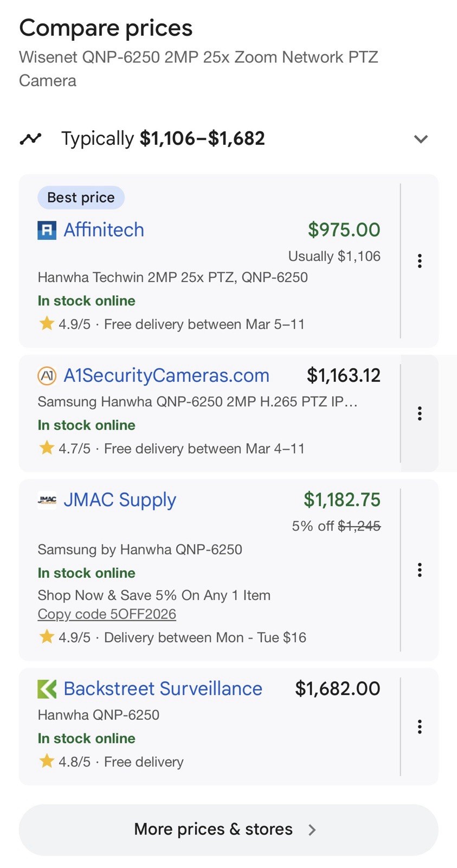Image resolution: width=457 pixels, height=868 pixels.
Task: Open the JMAC Supply three-dot options menu
Action: click(x=420, y=570)
